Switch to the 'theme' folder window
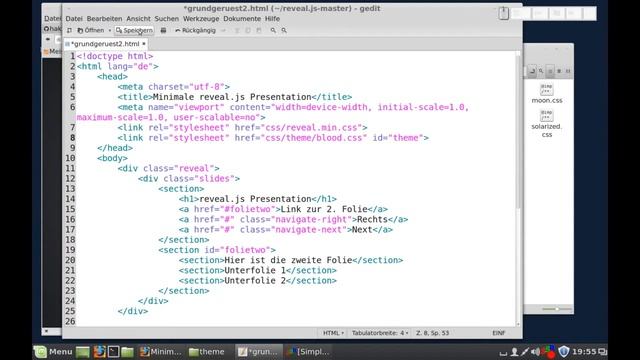Viewport: 640px width, 360px height. (207, 351)
